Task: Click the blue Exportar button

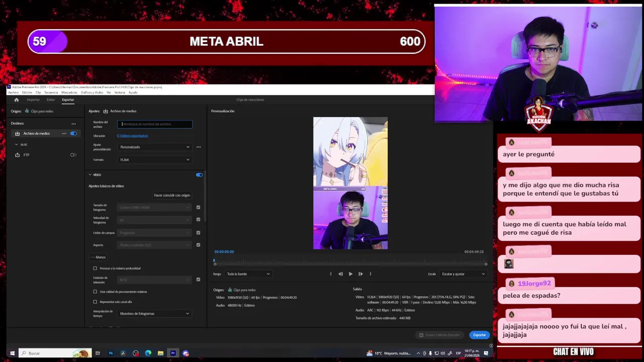Action: pyautogui.click(x=479, y=335)
